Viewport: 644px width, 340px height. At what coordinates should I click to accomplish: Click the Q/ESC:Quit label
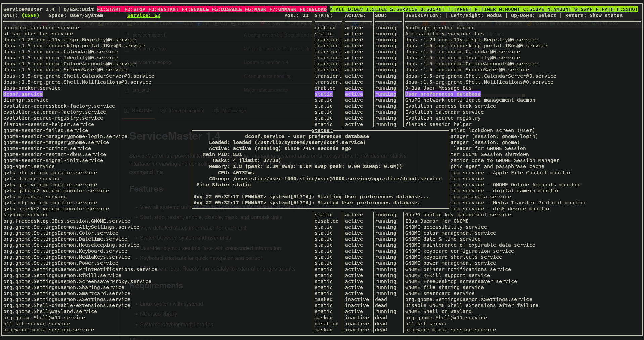click(79, 9)
